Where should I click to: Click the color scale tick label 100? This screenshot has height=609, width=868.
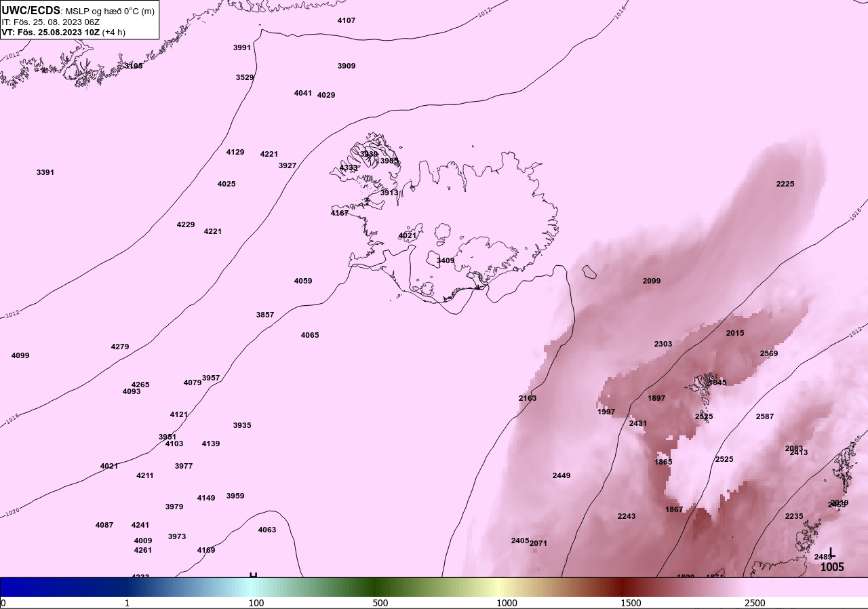[256, 603]
